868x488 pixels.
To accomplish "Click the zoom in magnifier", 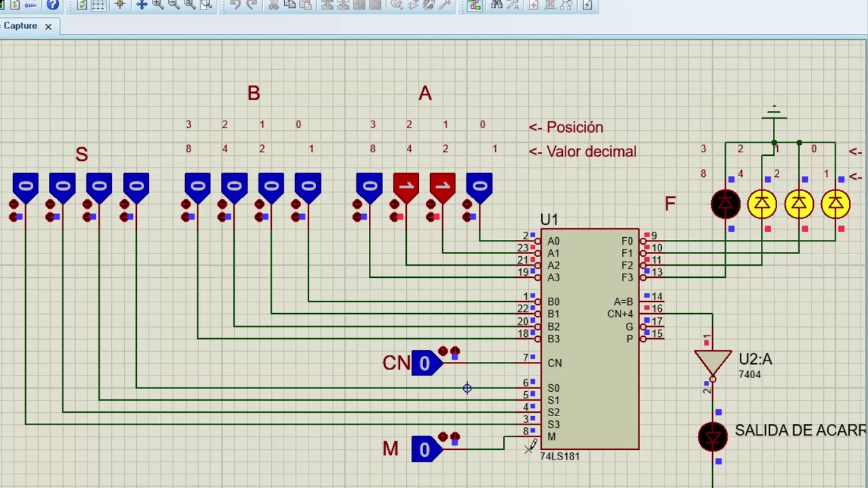I will pos(157,5).
